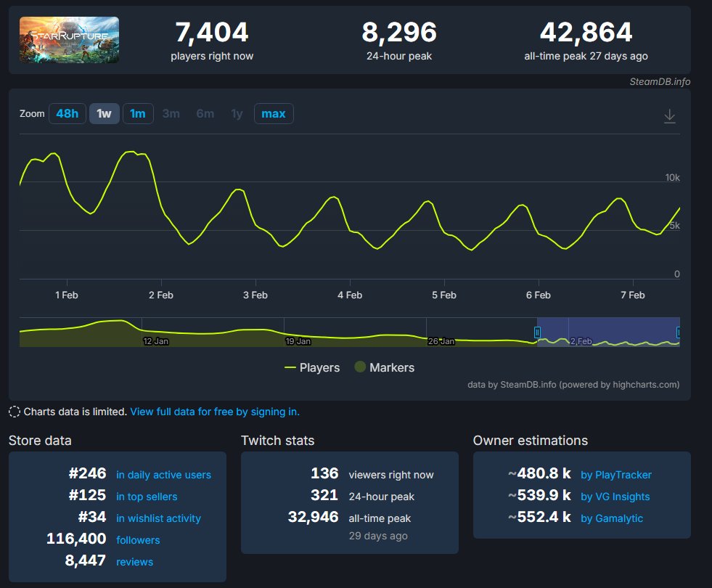712x588 pixels.
Task: Toggle the Markers series in legend
Action: (385, 367)
